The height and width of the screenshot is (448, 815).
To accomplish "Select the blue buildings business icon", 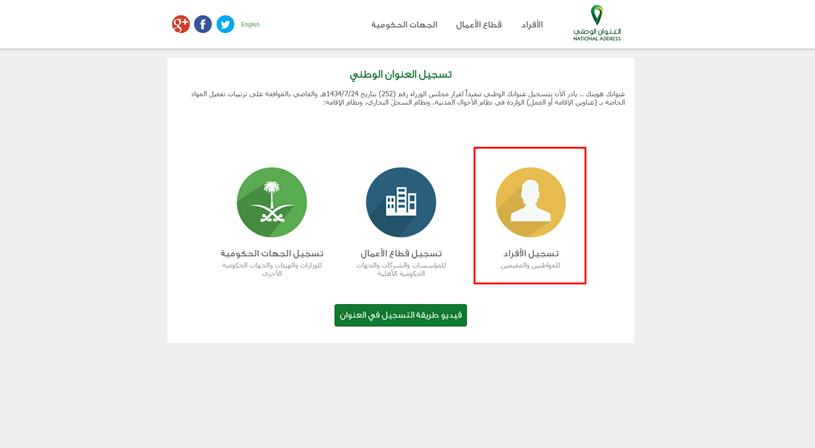I will click(x=401, y=202).
